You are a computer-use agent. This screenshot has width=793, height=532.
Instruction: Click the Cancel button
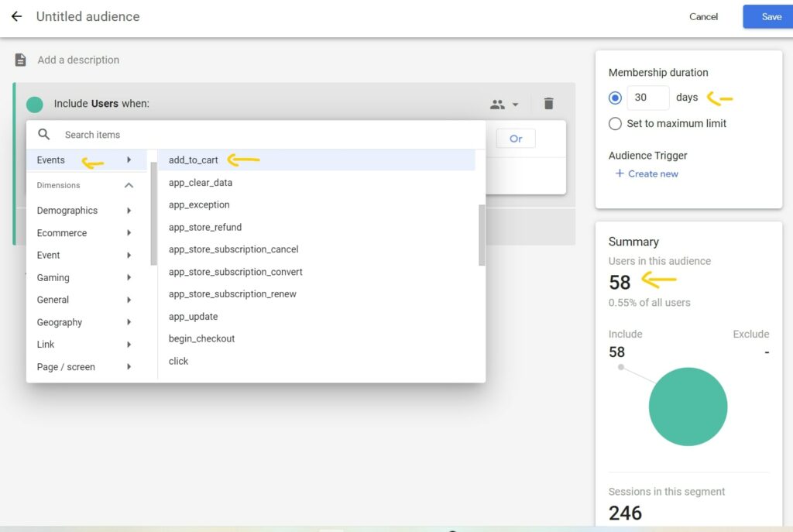pos(703,17)
